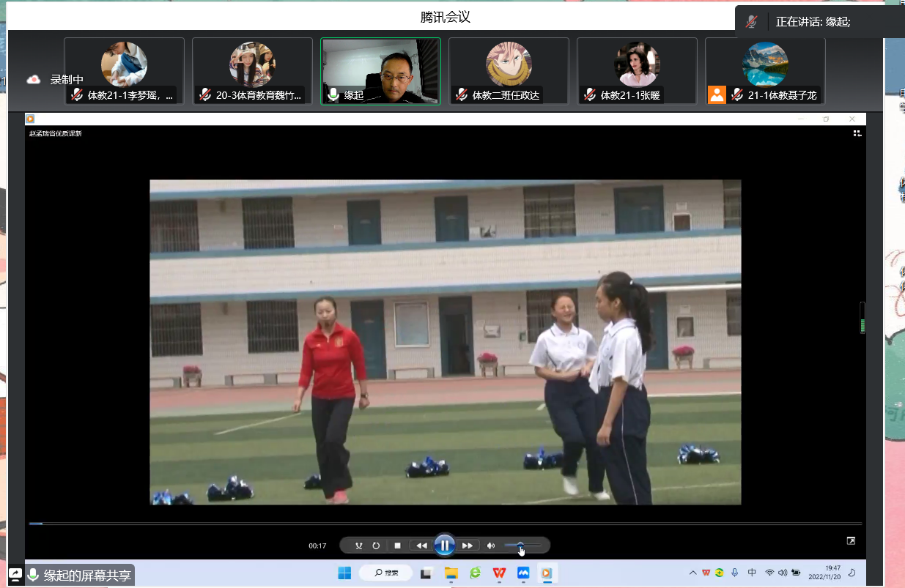Open WPS Office from the taskbar
The image size is (905, 588).
click(499, 573)
